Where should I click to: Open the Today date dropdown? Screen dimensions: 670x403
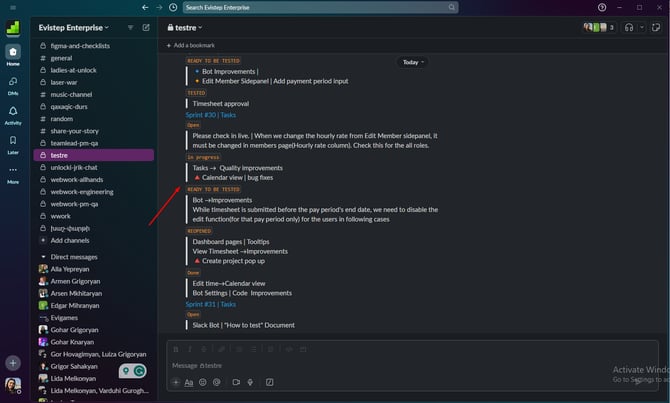412,62
